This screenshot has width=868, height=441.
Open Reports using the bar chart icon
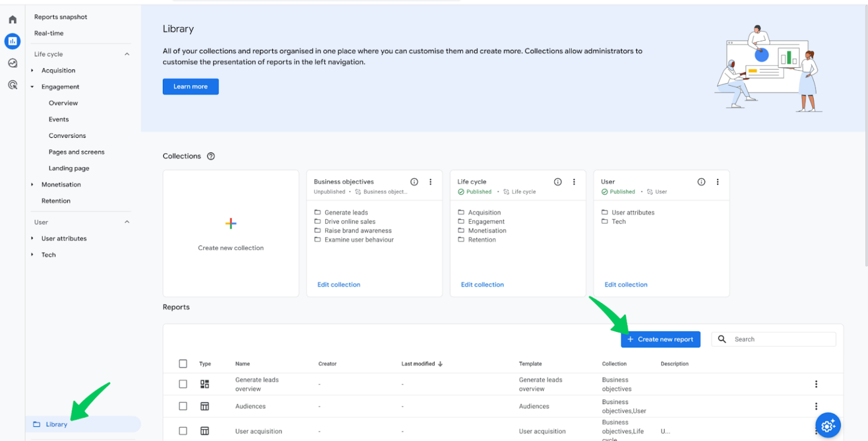pyautogui.click(x=12, y=41)
